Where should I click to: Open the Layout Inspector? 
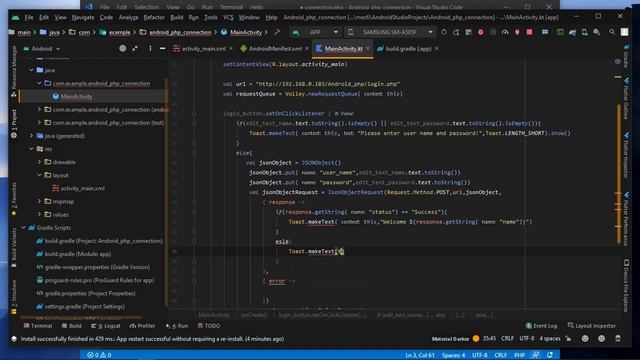pyautogui.click(x=591, y=326)
